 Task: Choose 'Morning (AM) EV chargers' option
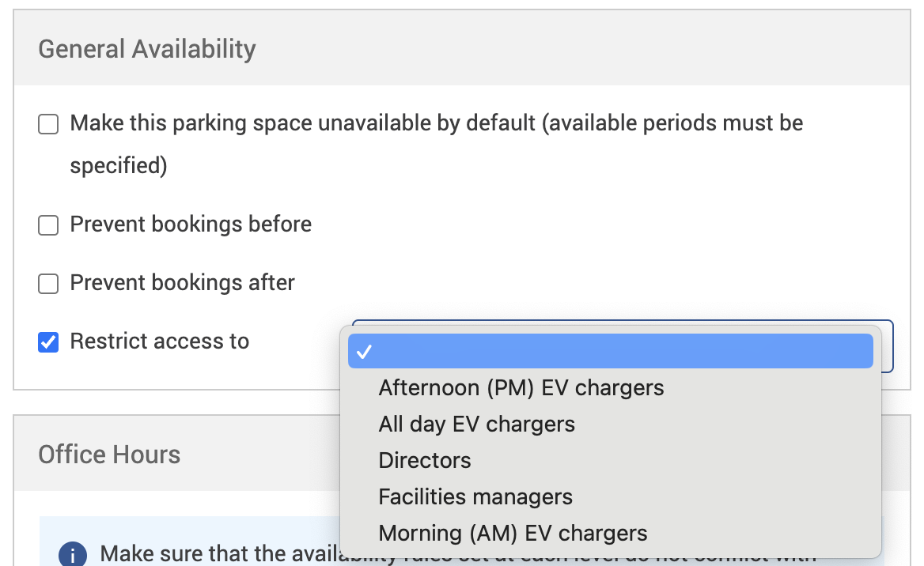click(513, 534)
